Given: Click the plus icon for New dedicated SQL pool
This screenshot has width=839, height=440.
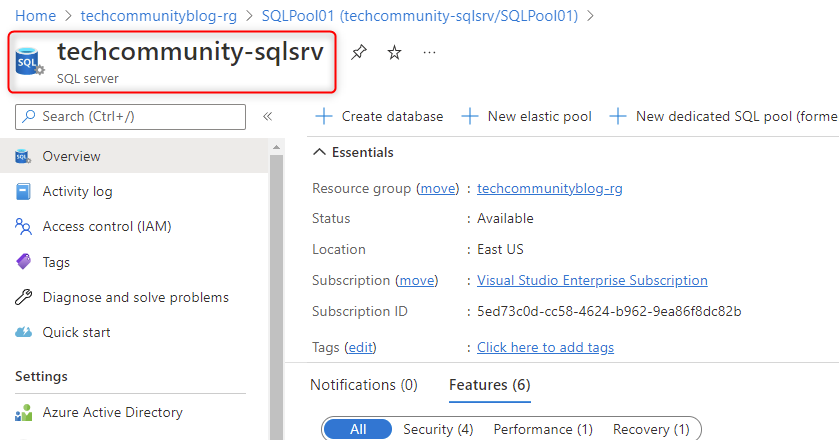Looking at the screenshot, I should pyautogui.click(x=617, y=116).
